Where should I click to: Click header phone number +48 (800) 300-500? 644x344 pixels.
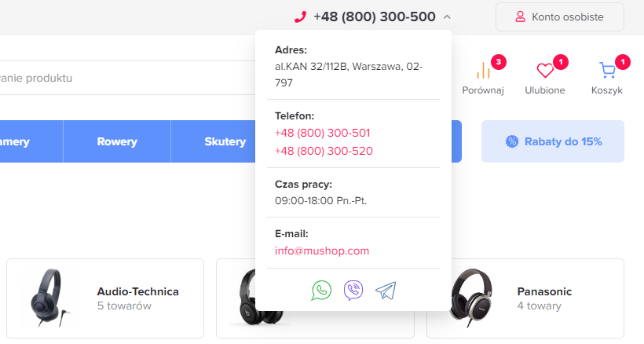(374, 16)
